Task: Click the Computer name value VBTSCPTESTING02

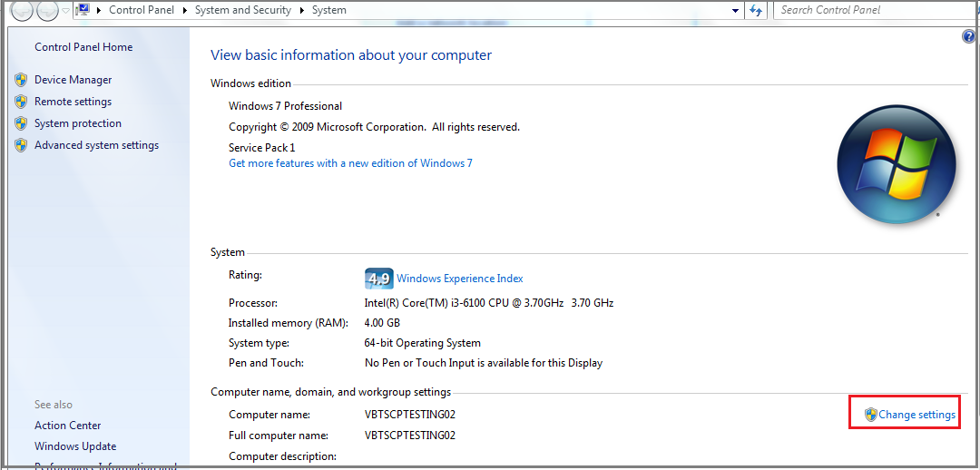Action: tap(410, 415)
